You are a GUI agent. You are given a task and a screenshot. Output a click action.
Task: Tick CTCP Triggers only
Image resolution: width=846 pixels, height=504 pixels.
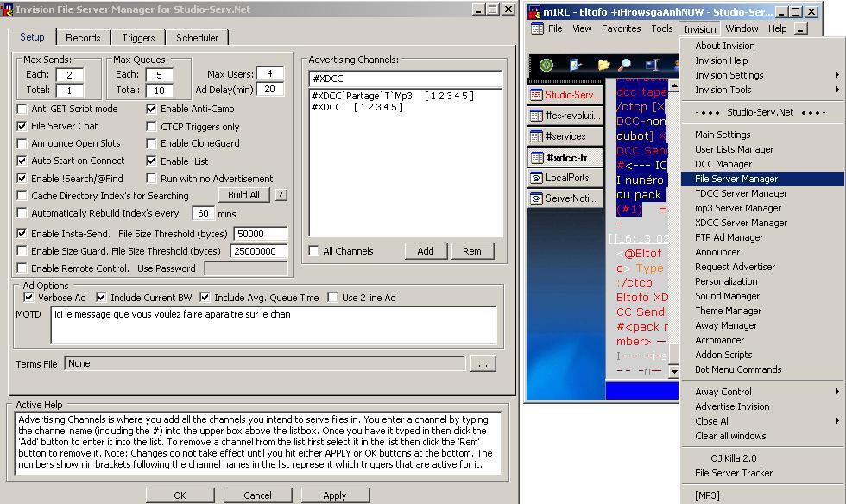152,126
